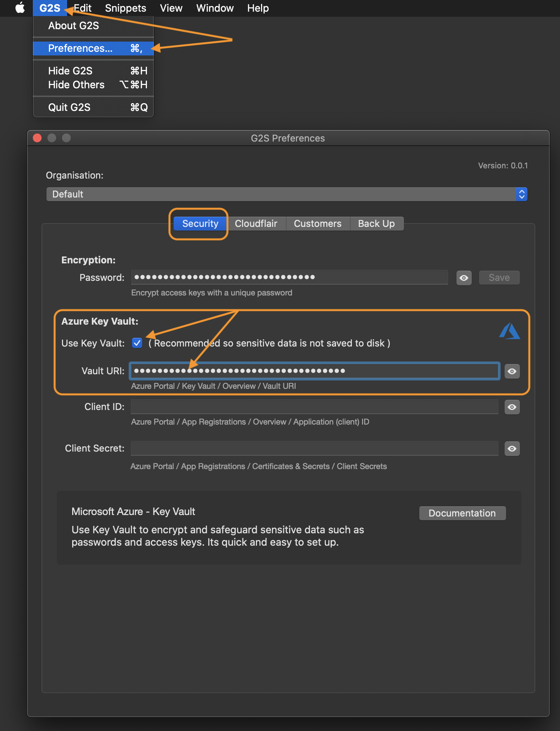Click the Vault URI field
This screenshot has height=731, width=560.
315,371
